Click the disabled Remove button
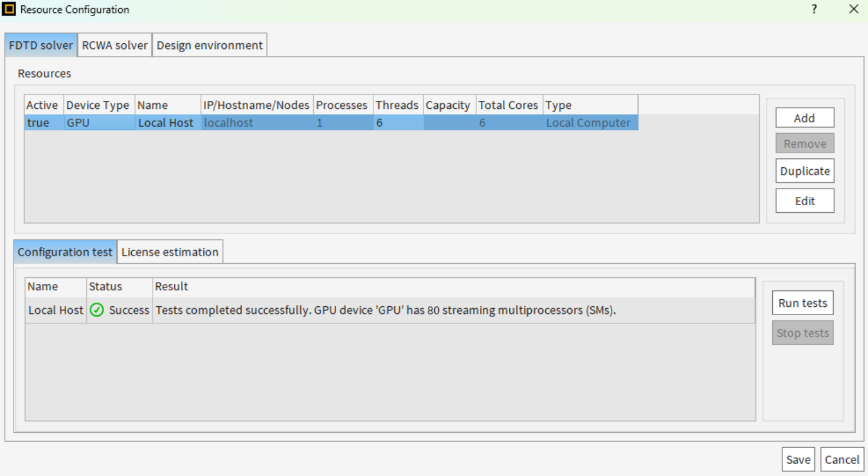The image size is (868, 476). click(x=804, y=143)
